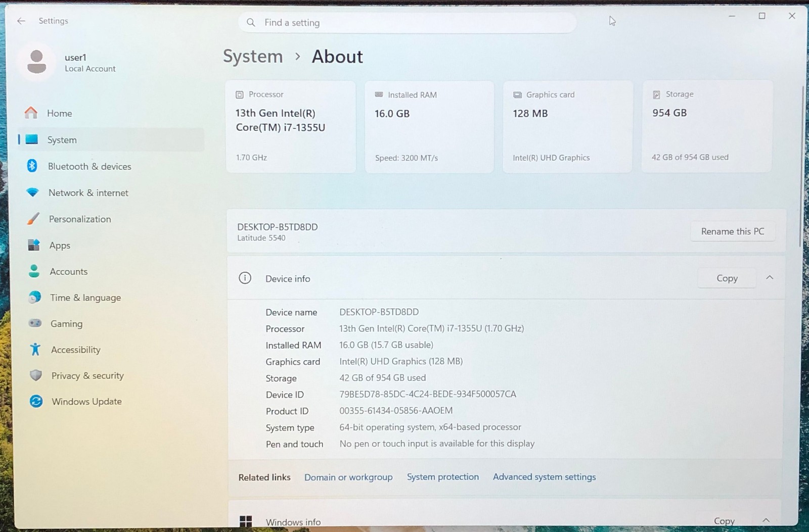This screenshot has width=809, height=532.
Task: Copy the Windows info details
Action: [x=724, y=521]
